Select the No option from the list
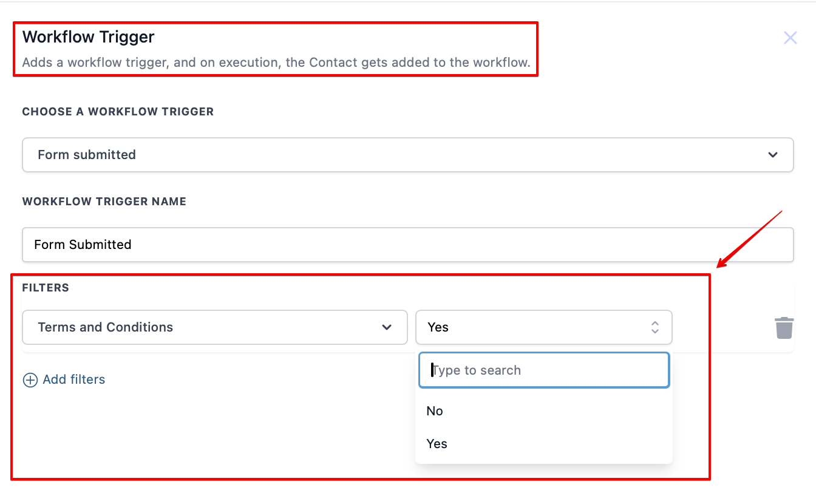 (x=435, y=411)
